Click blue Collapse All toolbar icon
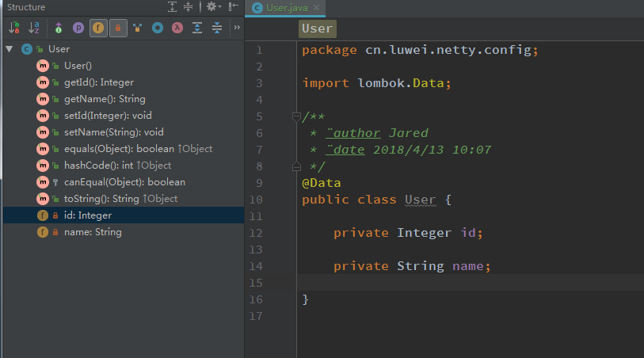The image size is (644, 358). (x=216, y=28)
